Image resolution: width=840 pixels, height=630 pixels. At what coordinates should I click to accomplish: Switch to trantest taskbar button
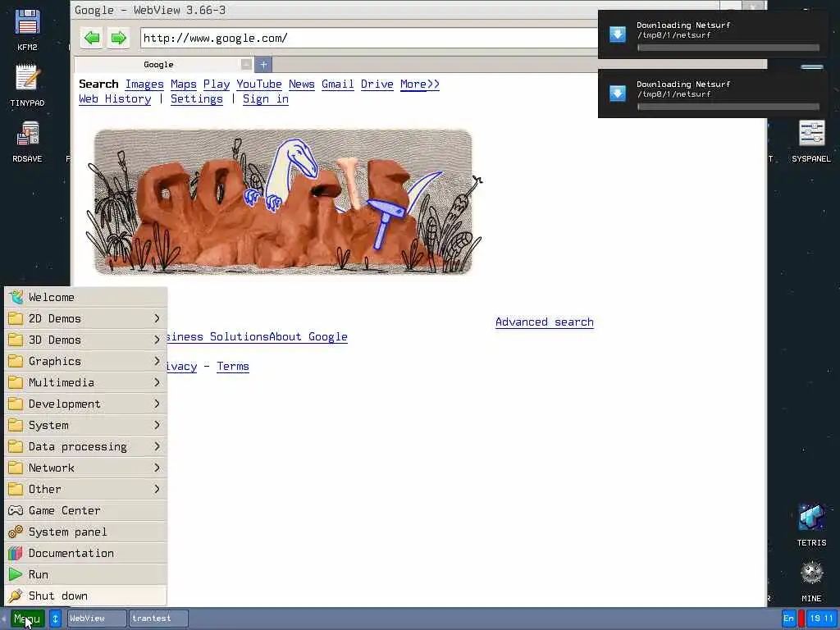[158, 619]
